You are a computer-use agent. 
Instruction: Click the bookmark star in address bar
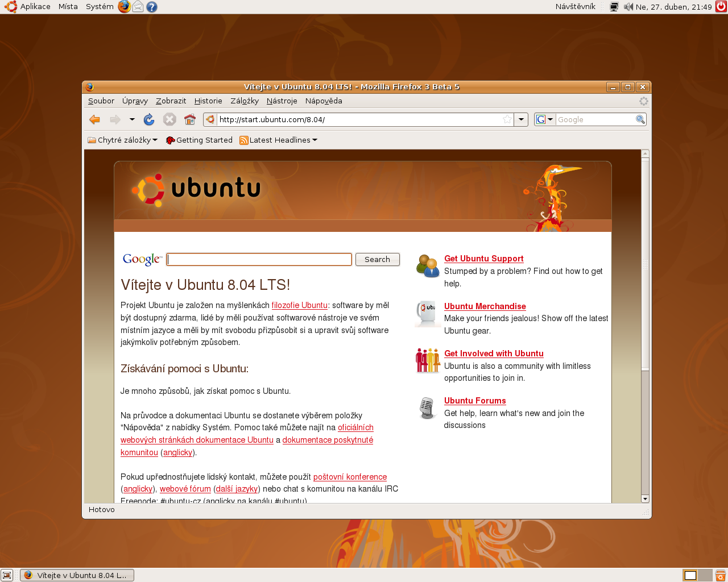coord(507,119)
